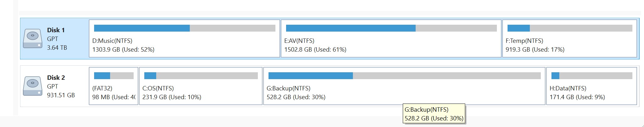Click the D:Music usage bar

[185, 28]
